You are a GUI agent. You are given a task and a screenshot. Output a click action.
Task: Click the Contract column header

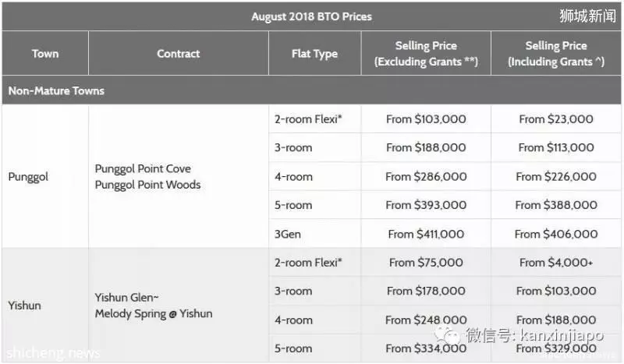click(x=179, y=53)
